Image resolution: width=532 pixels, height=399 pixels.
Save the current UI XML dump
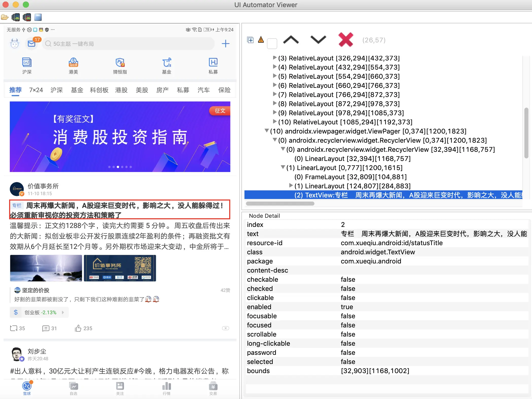pyautogui.click(x=38, y=17)
